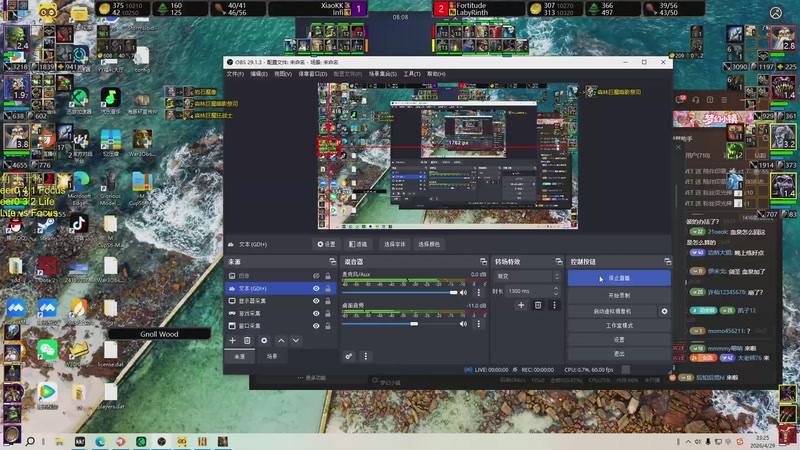The image size is (800, 450).
Task: Toggle lock on 显示器采集 source
Action: point(328,301)
